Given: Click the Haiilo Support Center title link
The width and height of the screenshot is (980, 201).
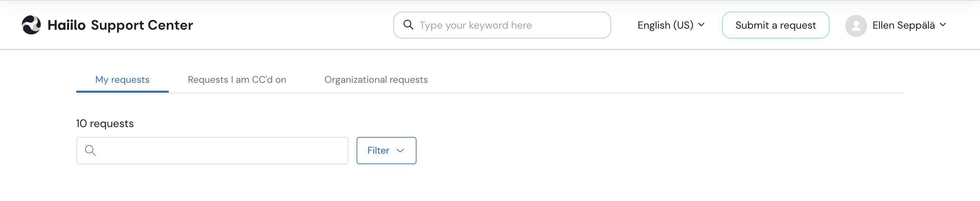Looking at the screenshot, I should click(120, 25).
